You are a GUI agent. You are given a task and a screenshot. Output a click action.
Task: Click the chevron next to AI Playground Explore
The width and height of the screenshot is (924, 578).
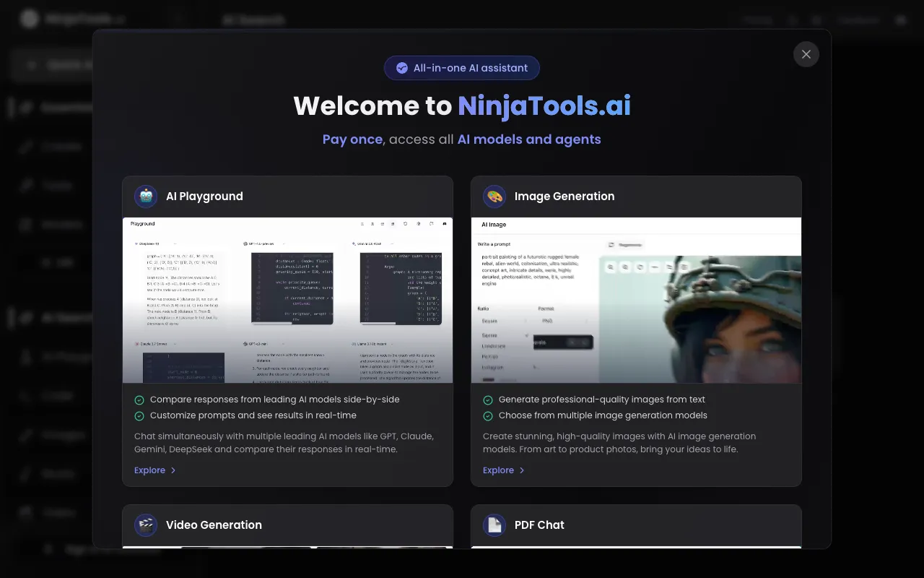coord(173,470)
